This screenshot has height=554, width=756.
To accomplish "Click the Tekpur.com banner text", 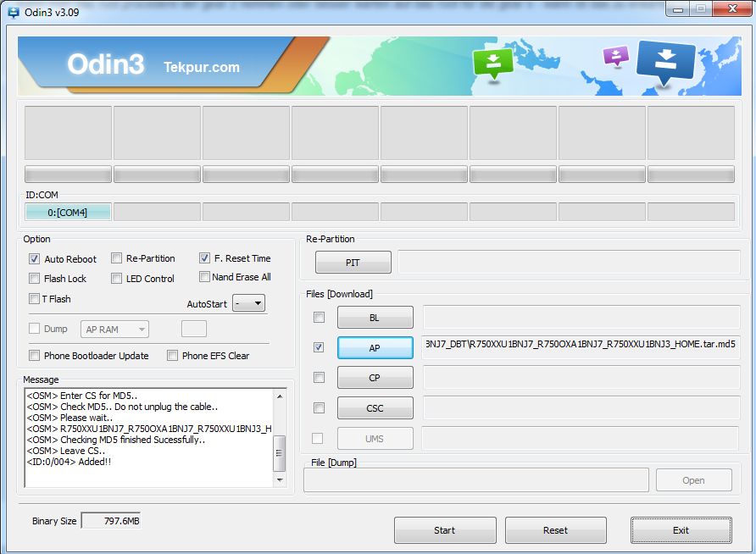I will 202,67.
